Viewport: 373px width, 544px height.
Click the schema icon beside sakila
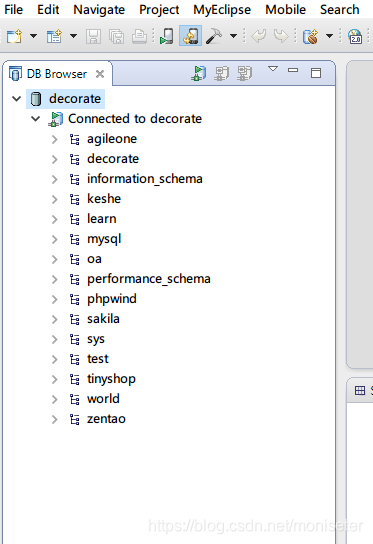tap(75, 319)
